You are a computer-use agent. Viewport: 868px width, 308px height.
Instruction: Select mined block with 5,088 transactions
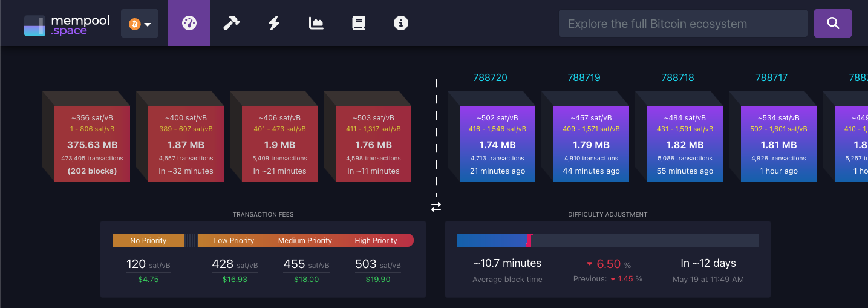[x=685, y=144]
